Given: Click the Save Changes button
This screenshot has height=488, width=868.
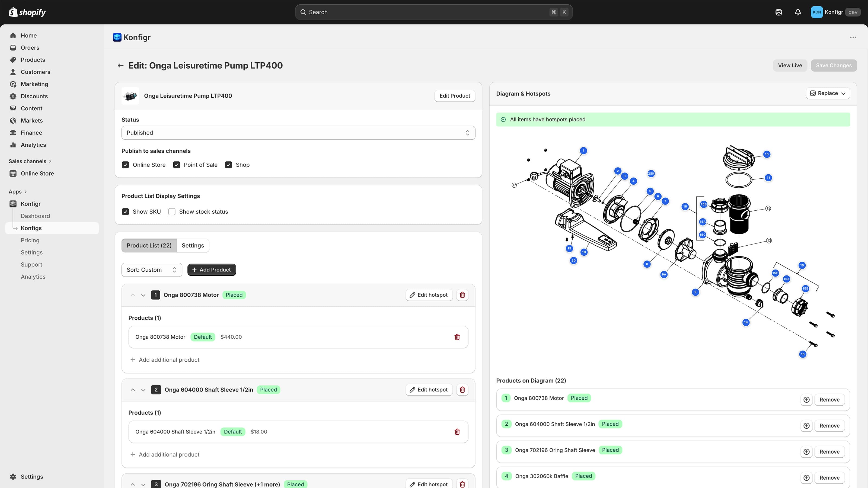Looking at the screenshot, I should tap(834, 65).
